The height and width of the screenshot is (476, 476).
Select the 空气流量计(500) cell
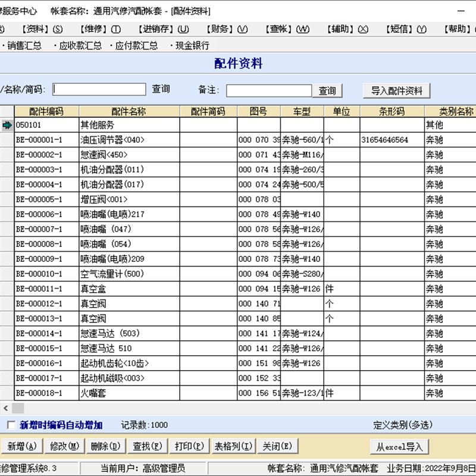coord(129,274)
